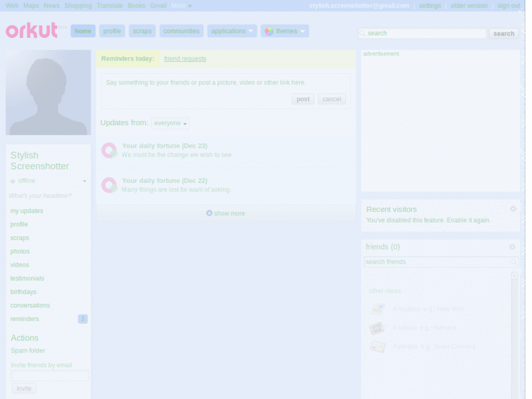The height and width of the screenshot is (399, 532).
Task: Open the Spam folder
Action: (x=28, y=350)
